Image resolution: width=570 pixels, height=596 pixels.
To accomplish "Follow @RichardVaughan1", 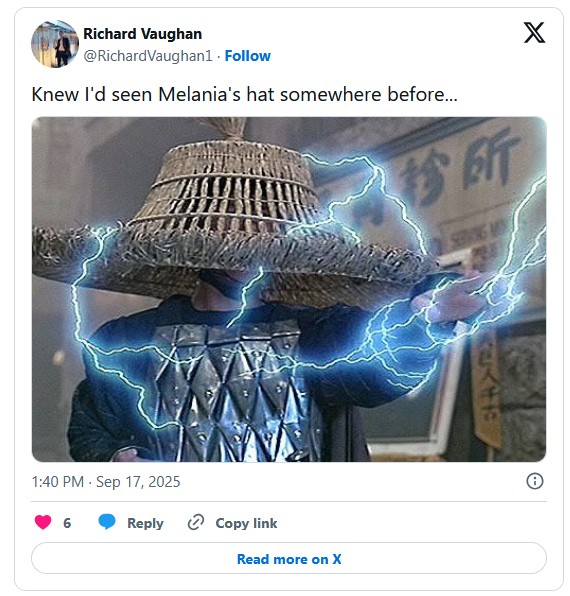I will (x=247, y=56).
